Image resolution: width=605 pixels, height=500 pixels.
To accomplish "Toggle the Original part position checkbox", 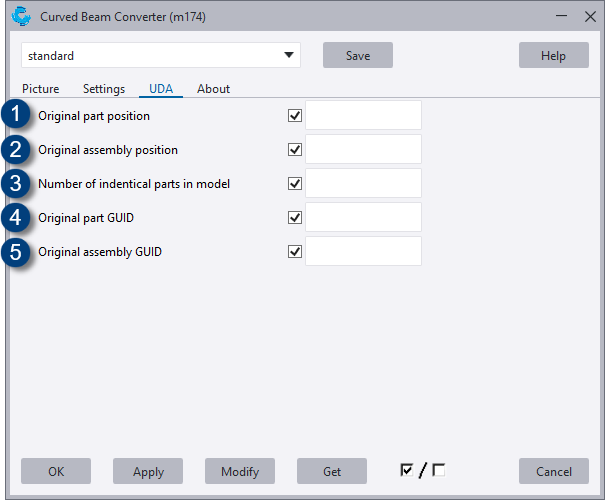I will pos(294,116).
